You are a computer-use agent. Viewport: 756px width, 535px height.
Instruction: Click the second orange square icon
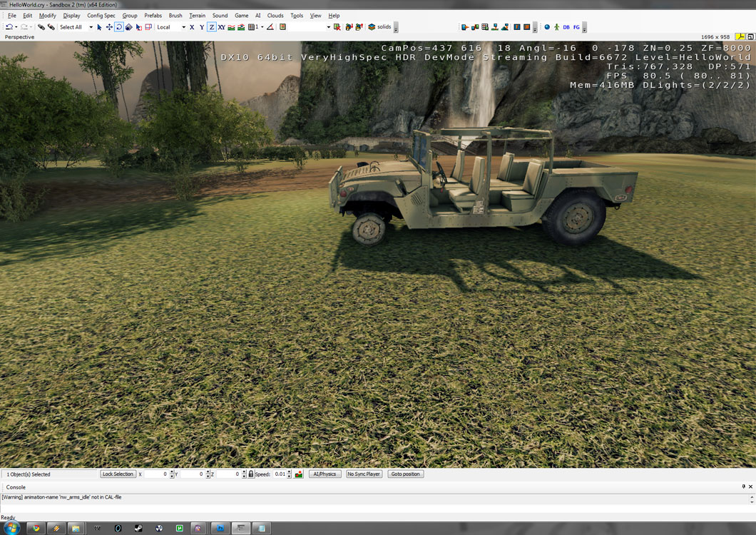point(526,27)
